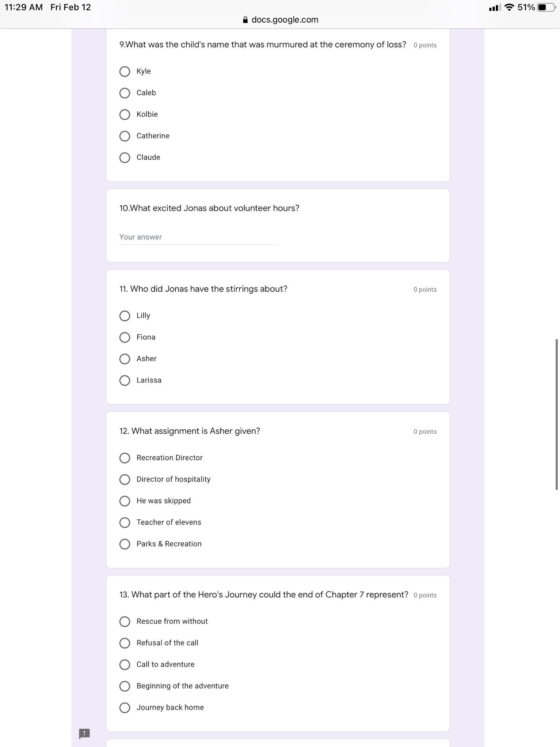
Task: Mark the 'He was skipped' option
Action: point(125,501)
